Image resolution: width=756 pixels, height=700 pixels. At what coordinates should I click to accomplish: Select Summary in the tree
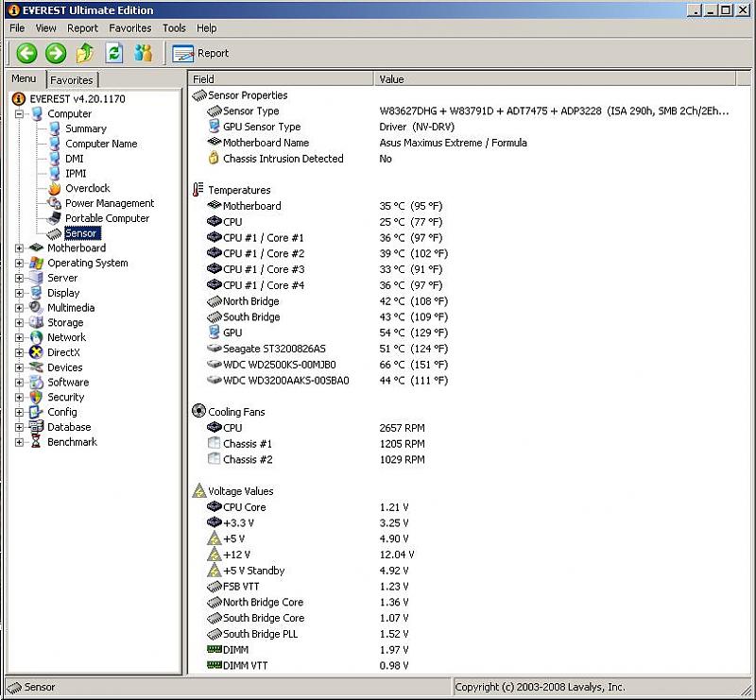click(86, 128)
